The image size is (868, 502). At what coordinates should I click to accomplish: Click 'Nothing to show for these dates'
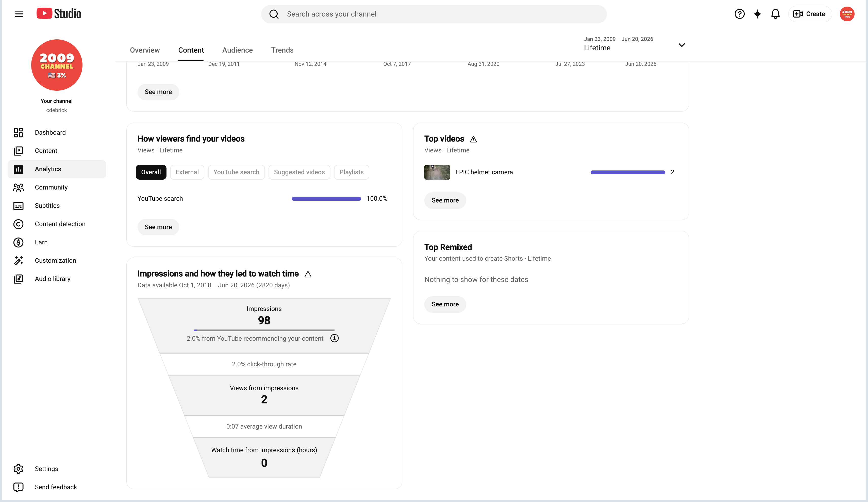[x=476, y=279]
